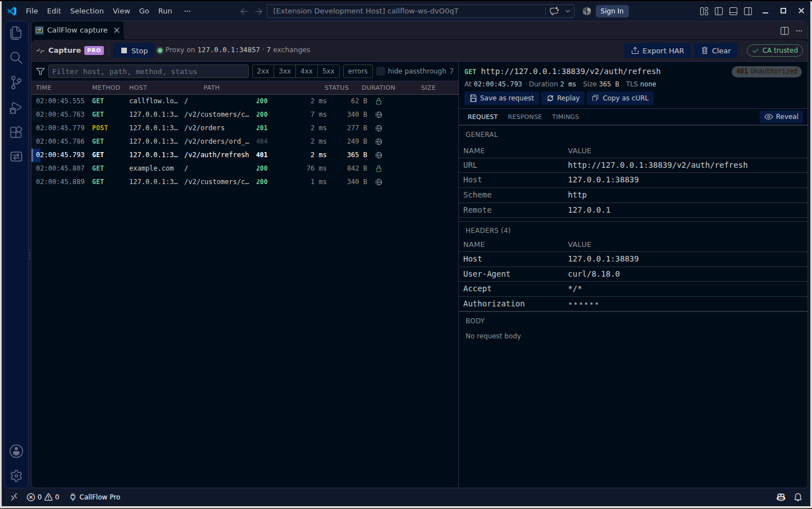Open the Selection menu
Image resolution: width=812 pixels, height=509 pixels.
pos(87,11)
